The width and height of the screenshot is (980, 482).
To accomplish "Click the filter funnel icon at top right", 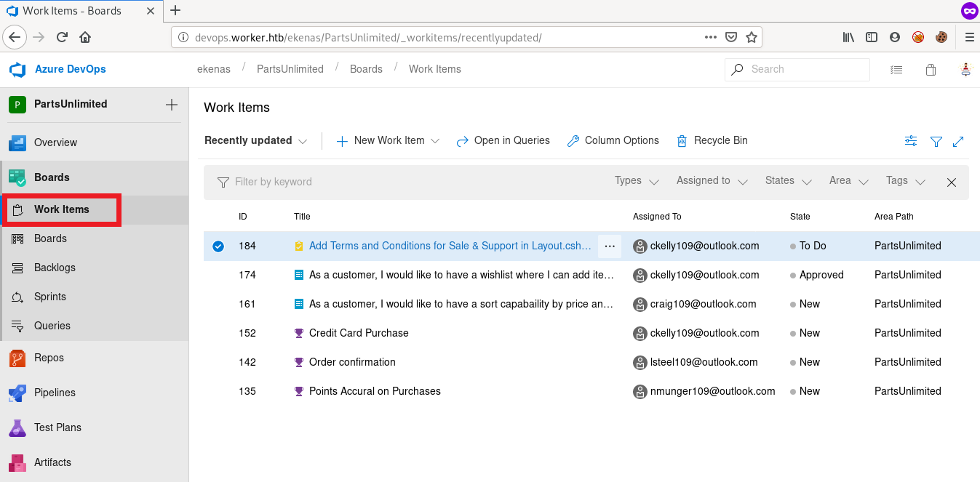I will click(x=936, y=142).
